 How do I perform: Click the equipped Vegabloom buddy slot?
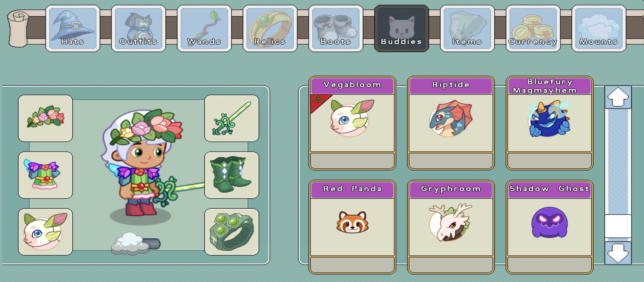[46, 232]
